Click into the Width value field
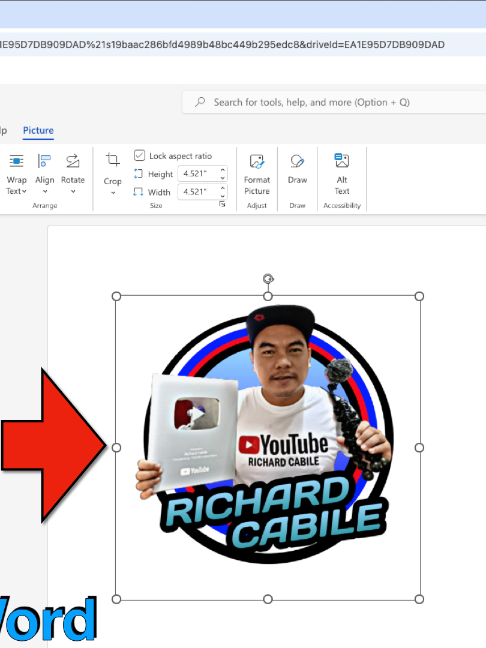This screenshot has height=648, width=486. coord(198,192)
